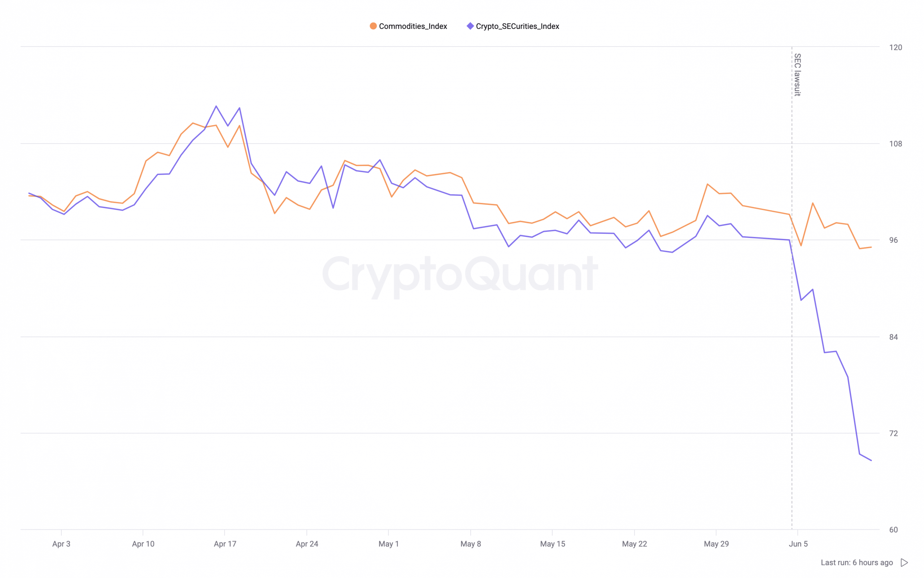This screenshot has width=924, height=578.
Task: Click the 96 y-axis value label
Action: click(x=893, y=240)
